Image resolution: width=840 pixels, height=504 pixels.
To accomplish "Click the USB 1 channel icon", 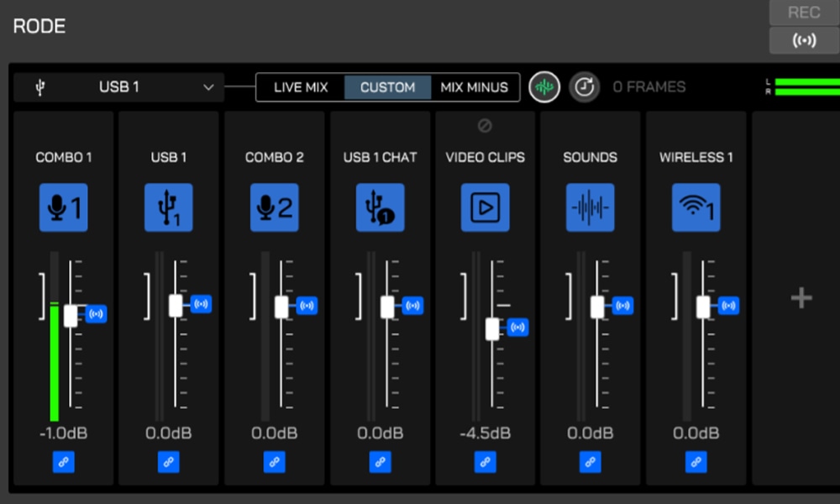I will click(x=169, y=207).
